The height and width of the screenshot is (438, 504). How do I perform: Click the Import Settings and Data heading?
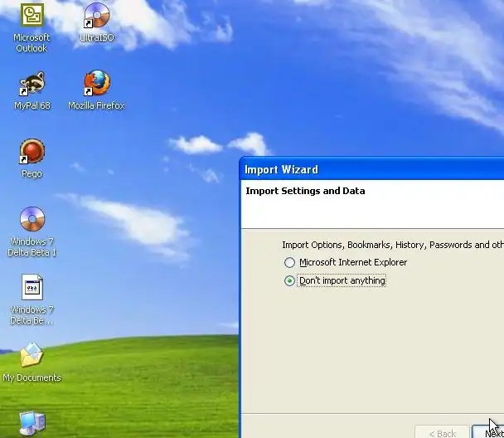305,191
